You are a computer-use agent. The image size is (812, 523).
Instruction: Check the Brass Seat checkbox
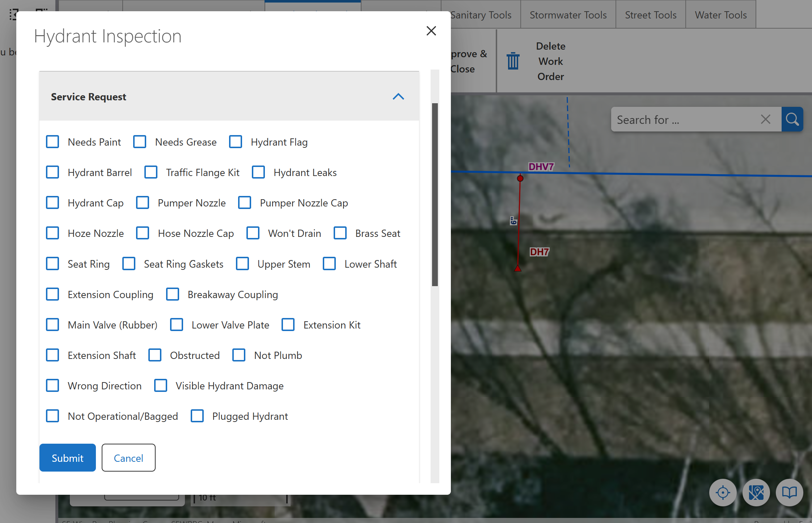coord(340,233)
